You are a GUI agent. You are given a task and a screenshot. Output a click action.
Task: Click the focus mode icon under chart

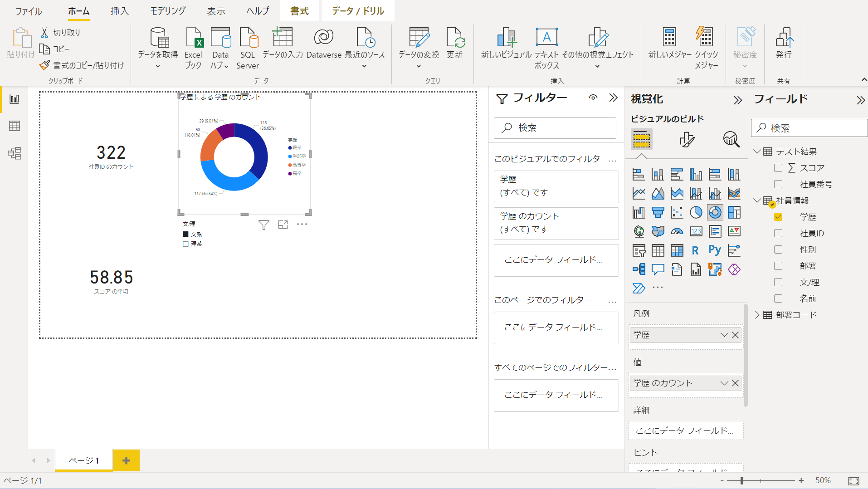pos(283,225)
